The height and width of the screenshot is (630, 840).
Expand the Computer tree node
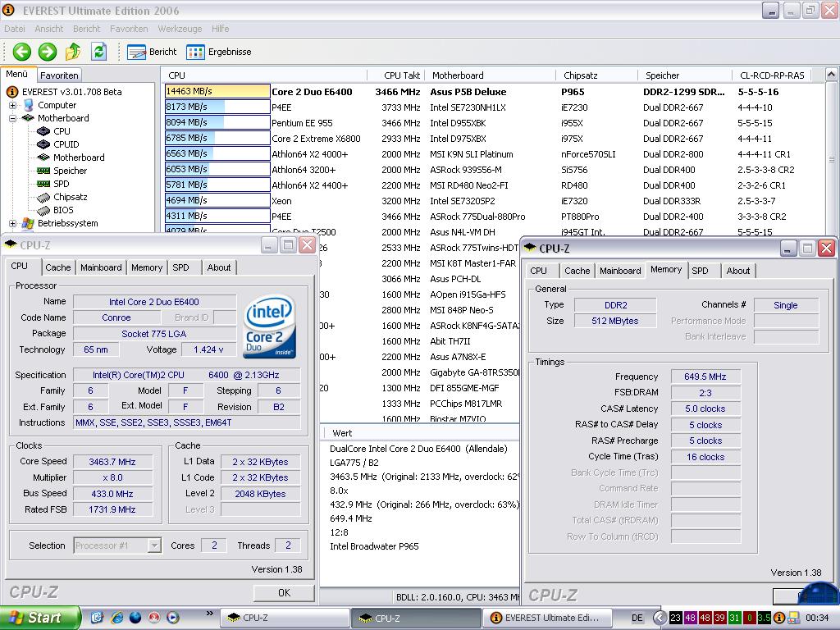[x=13, y=105]
